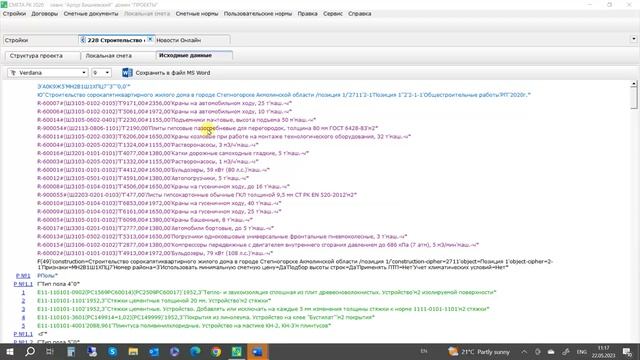This screenshot has width=640, height=360.
Task: Click the Плинтуса поливинилхлоридные line
Action: pyautogui.click(x=184, y=326)
